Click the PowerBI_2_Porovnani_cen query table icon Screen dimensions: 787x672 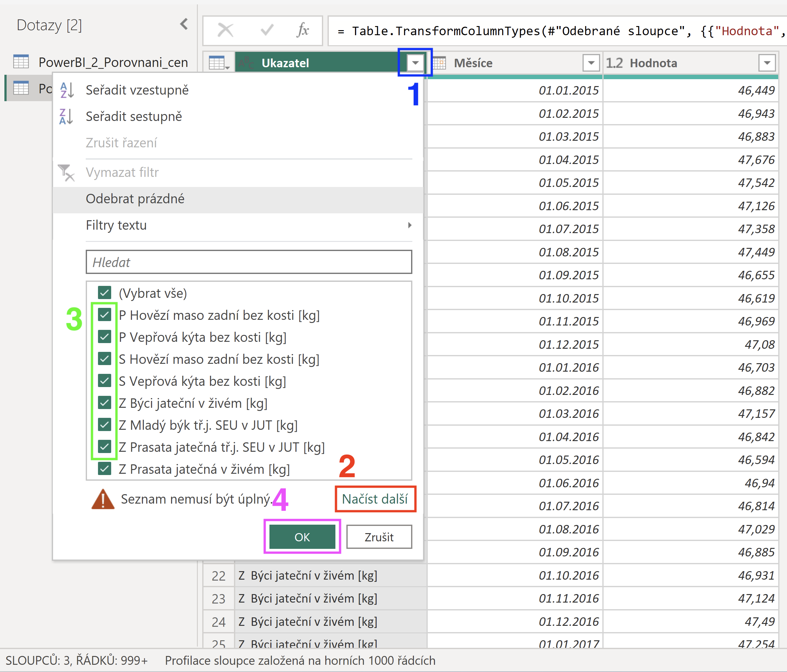[21, 62]
